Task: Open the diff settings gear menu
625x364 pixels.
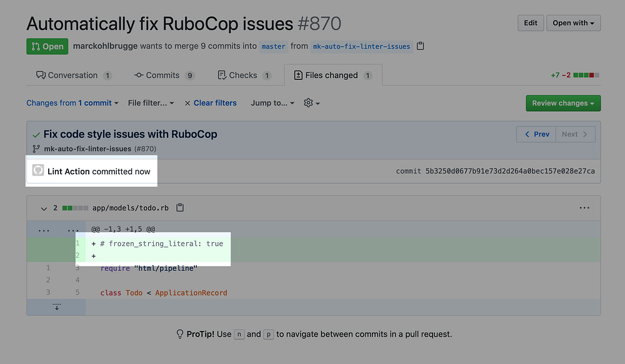Action: click(311, 103)
